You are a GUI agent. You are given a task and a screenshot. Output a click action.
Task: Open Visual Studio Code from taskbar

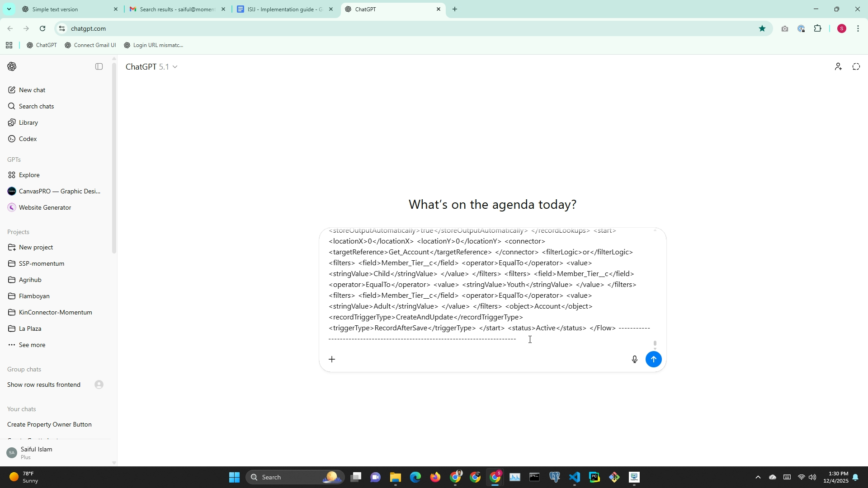(x=574, y=478)
